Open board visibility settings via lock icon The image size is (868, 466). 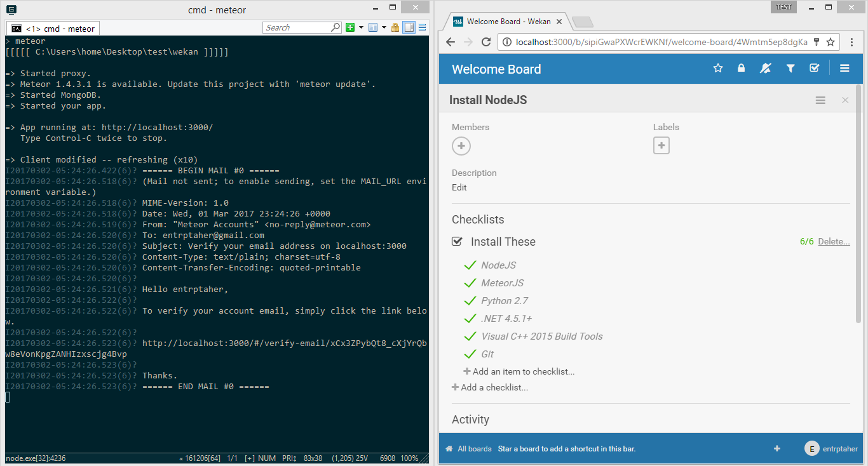(741, 68)
